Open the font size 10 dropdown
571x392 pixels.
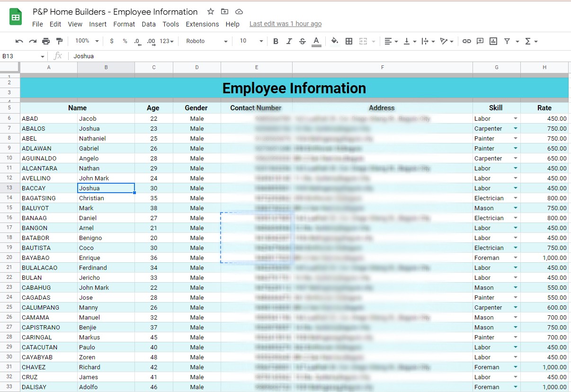[251, 41]
